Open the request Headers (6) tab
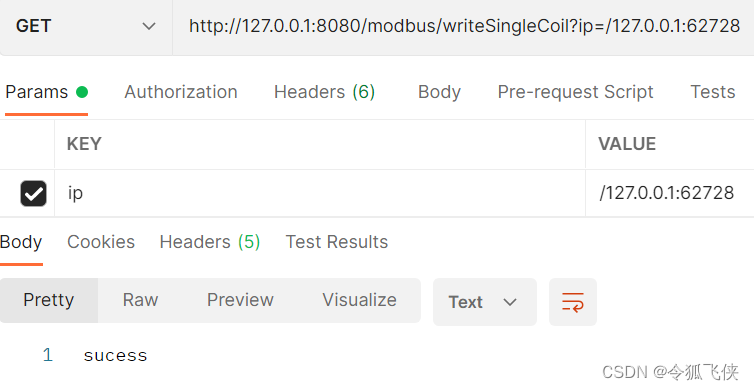This screenshot has height=390, width=754. [325, 92]
